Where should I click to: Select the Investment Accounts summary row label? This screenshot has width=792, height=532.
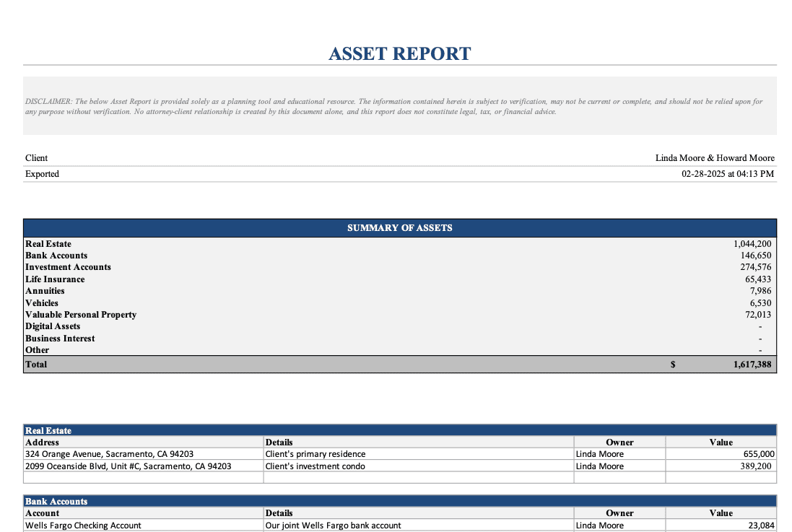(x=68, y=267)
